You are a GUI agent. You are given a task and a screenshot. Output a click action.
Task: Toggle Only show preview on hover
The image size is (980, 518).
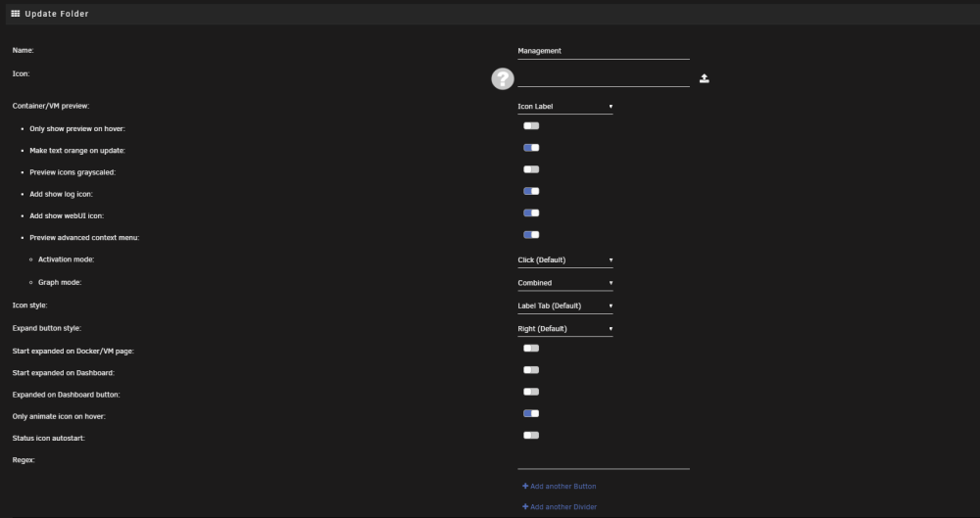coord(531,125)
